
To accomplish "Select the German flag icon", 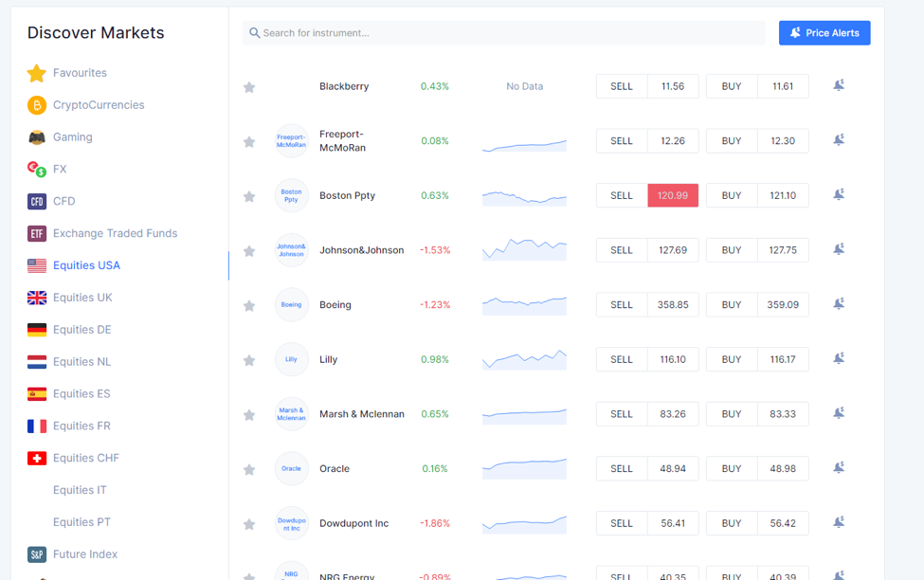I will click(37, 330).
